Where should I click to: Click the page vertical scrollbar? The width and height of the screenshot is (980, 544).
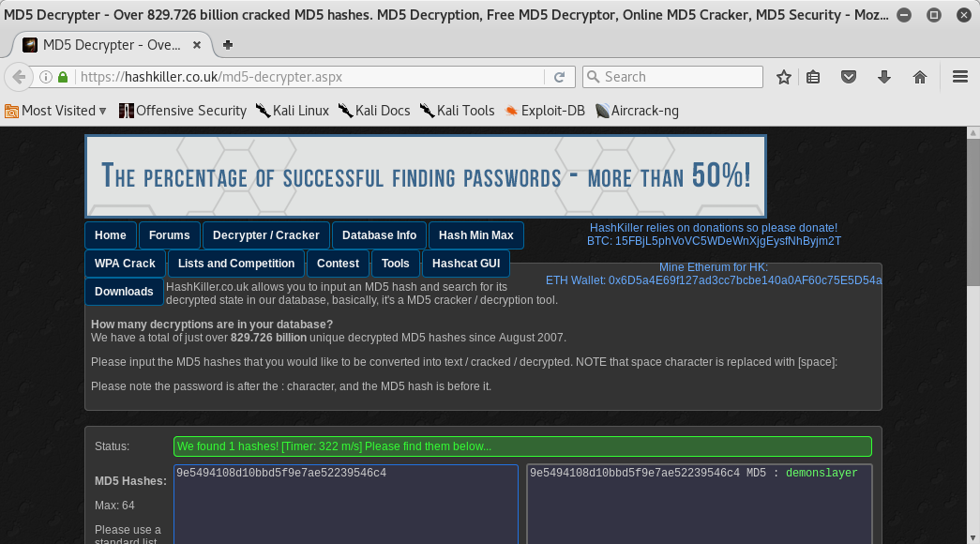tap(972, 328)
